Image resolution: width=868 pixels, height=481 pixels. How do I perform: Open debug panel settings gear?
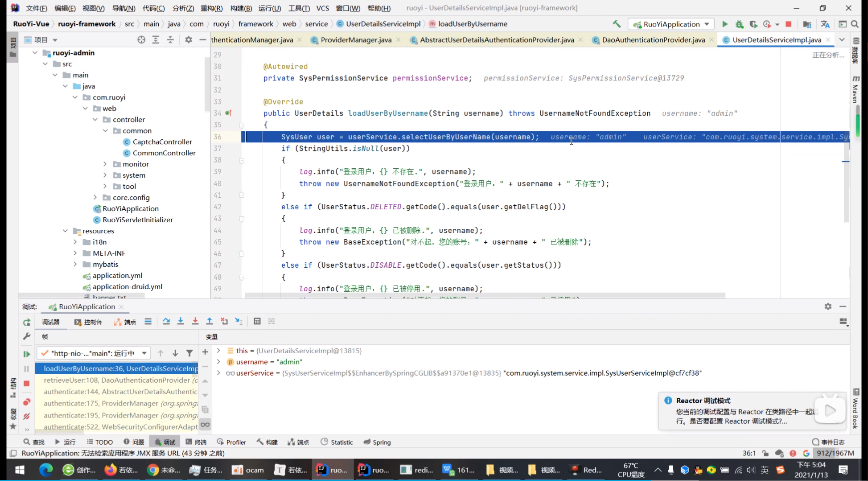click(828, 306)
